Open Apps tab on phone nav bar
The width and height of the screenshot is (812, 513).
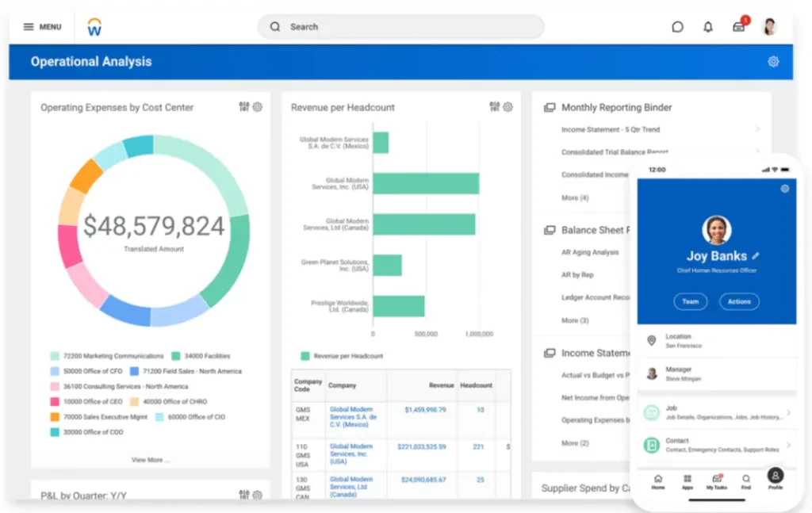[x=688, y=482]
